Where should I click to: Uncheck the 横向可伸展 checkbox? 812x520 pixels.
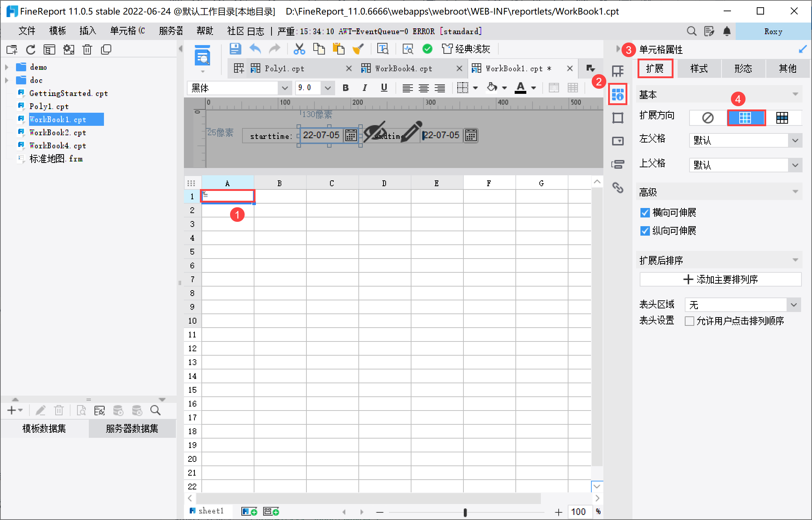645,213
